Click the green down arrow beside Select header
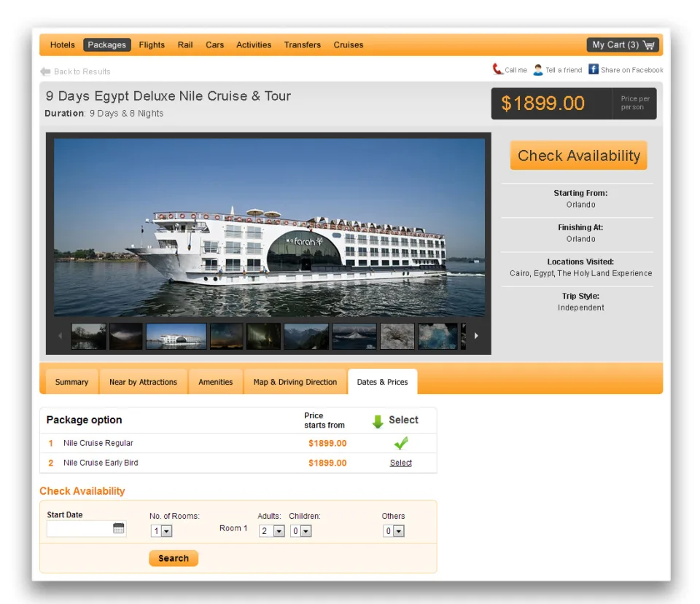The image size is (700, 604). pyautogui.click(x=378, y=421)
